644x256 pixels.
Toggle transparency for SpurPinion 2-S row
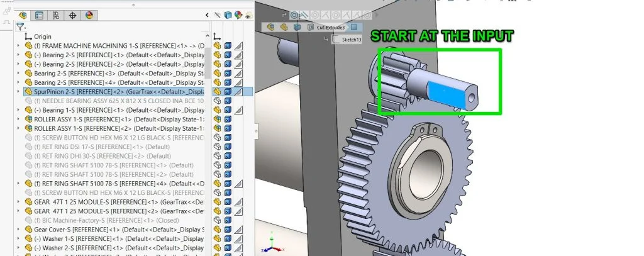tap(238, 91)
